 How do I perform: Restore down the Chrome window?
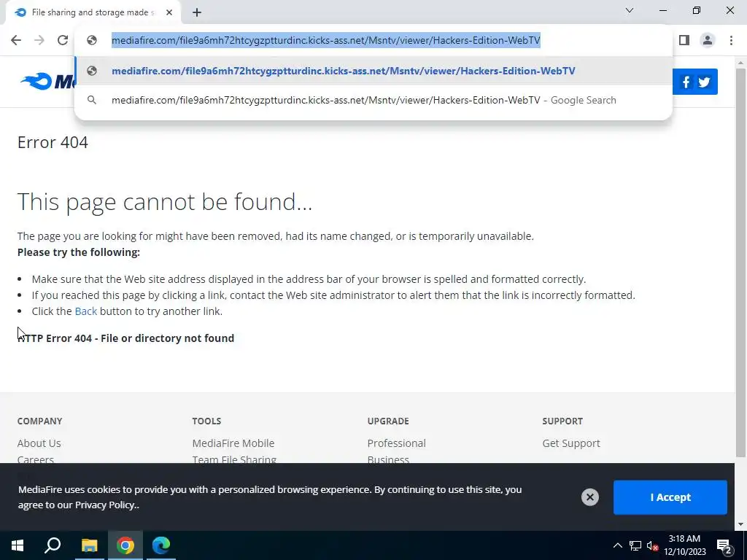(x=697, y=10)
